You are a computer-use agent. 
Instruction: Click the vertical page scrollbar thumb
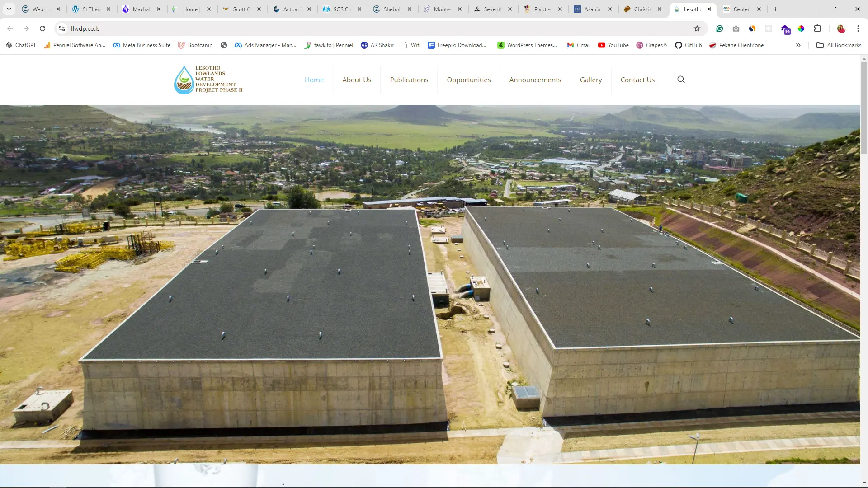point(864,108)
